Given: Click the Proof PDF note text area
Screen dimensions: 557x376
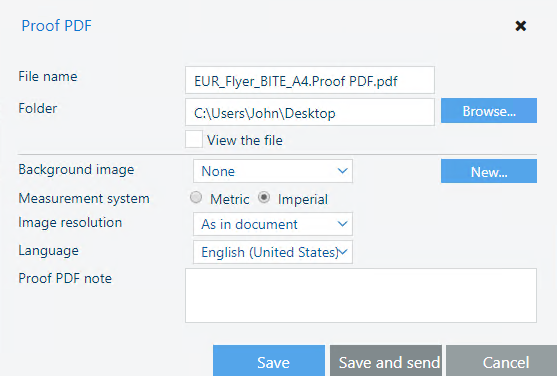Looking at the screenshot, I should click(x=361, y=295).
